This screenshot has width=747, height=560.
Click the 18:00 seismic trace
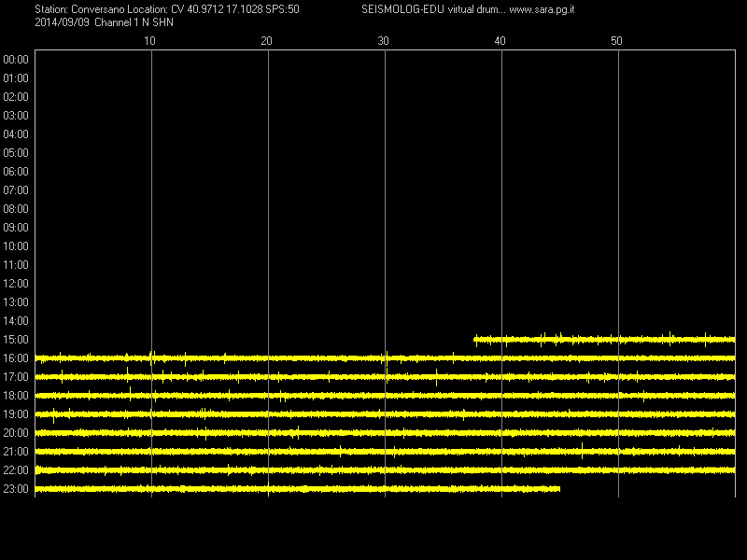[385, 396]
